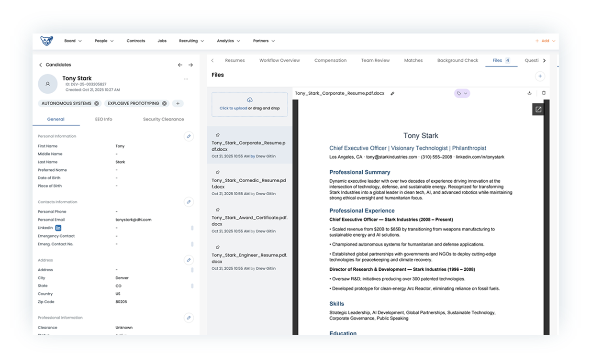This screenshot has width=591, height=364.
Task: Expand the Recruiting menu
Action: 191,41
